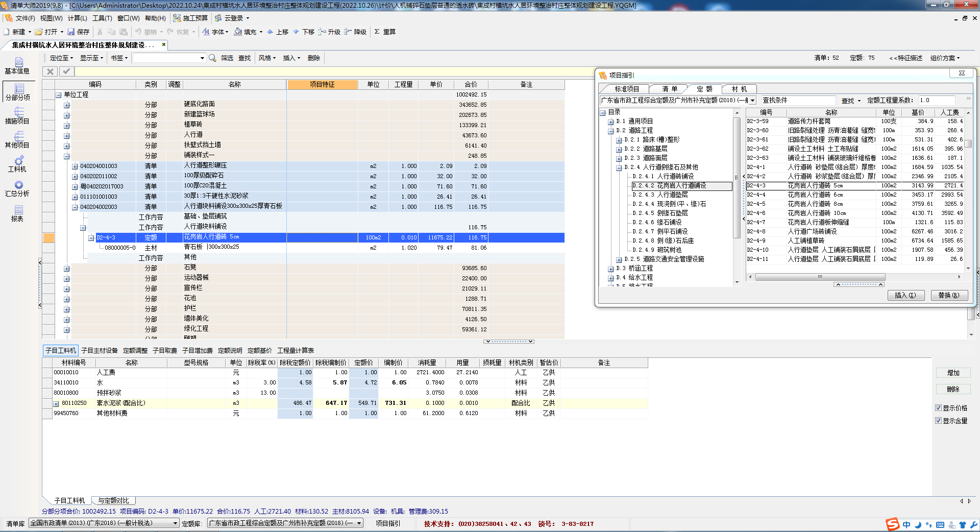Open the 计算(L) menu
The image size is (980, 532).
tap(78, 18)
